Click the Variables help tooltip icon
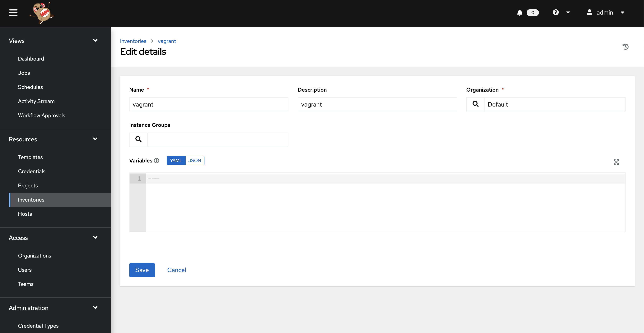This screenshot has height=333, width=644. [157, 161]
